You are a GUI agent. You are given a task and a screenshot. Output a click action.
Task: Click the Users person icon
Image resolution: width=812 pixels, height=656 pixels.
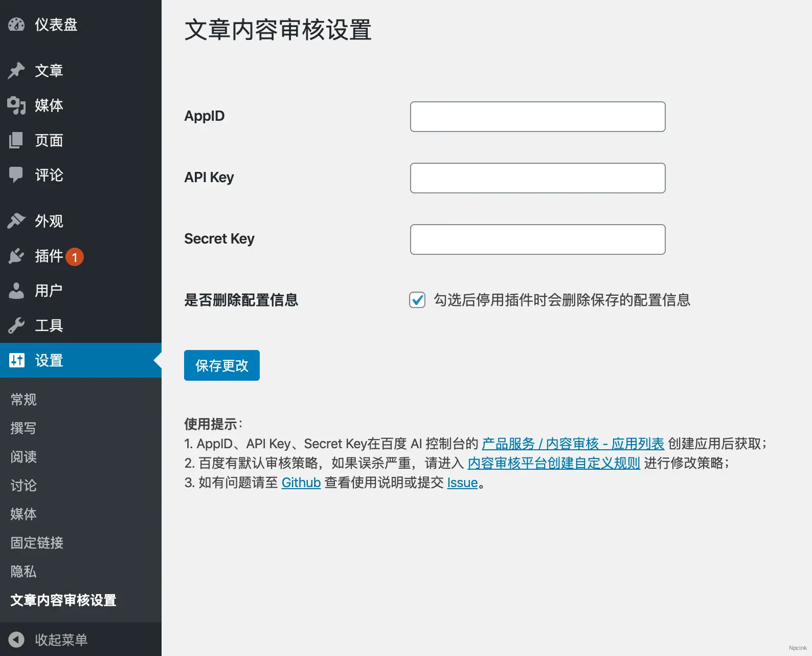click(x=16, y=291)
